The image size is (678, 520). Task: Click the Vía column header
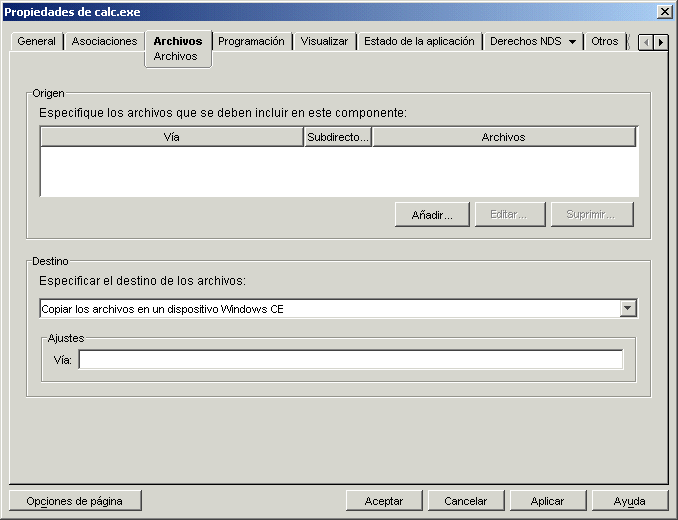[x=172, y=137]
